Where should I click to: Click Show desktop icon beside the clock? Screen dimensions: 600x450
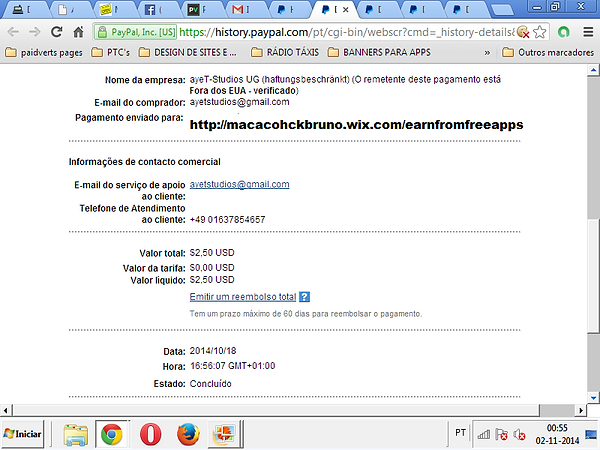(x=591, y=434)
